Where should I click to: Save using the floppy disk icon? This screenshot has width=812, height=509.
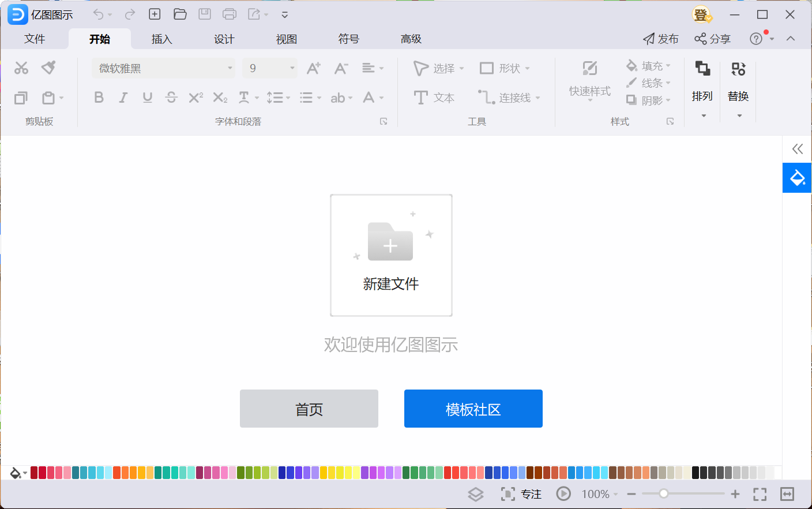(x=205, y=14)
